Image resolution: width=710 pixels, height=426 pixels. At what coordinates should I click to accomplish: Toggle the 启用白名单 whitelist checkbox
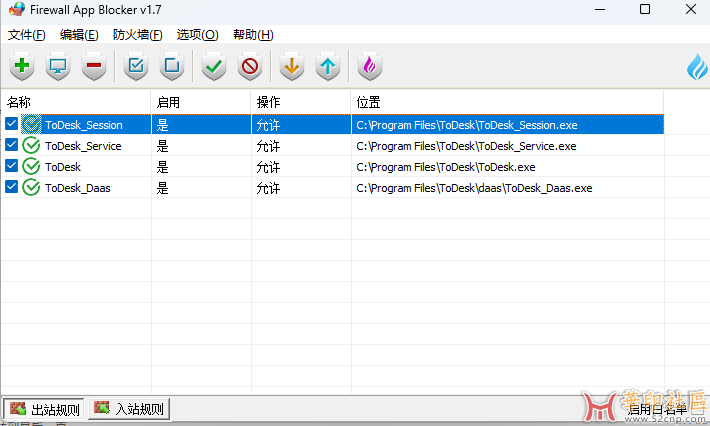(x=700, y=409)
